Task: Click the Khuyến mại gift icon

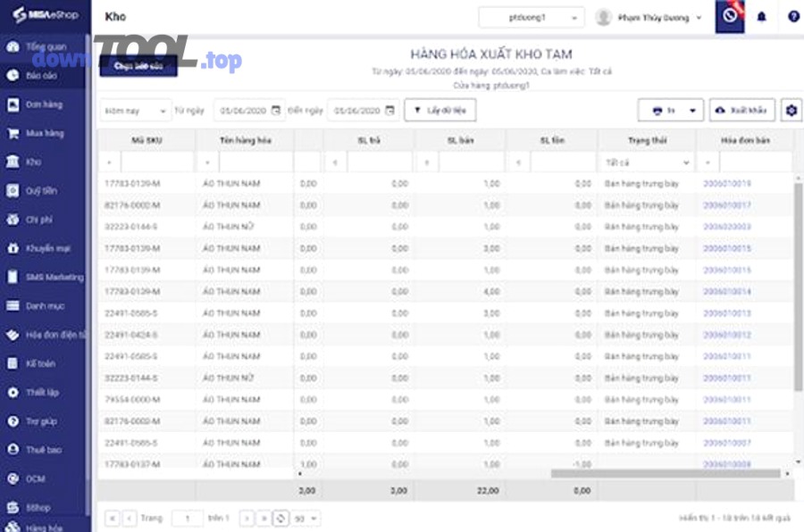Action: tap(13, 247)
